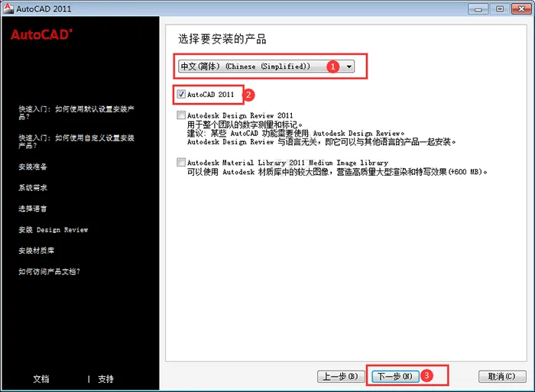The image size is (535, 392).
Task: Open the 文档 documentation link
Action: [41, 379]
